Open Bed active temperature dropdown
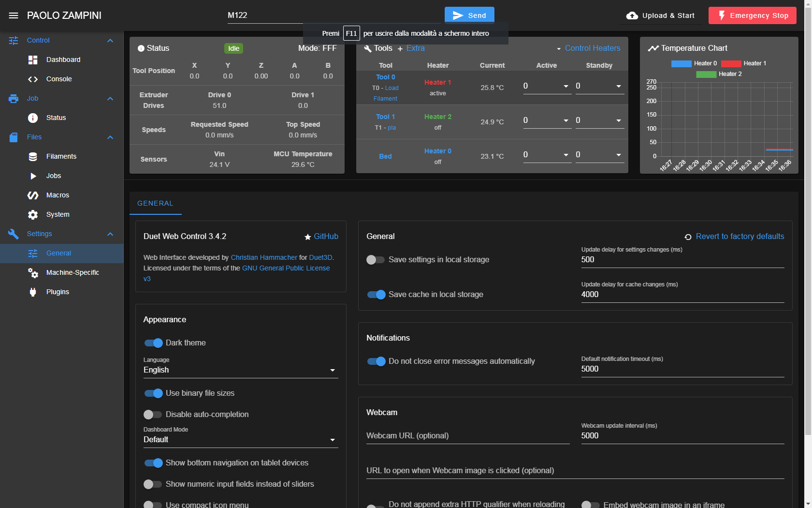Viewport: 812px width, 508px height. [x=566, y=155]
